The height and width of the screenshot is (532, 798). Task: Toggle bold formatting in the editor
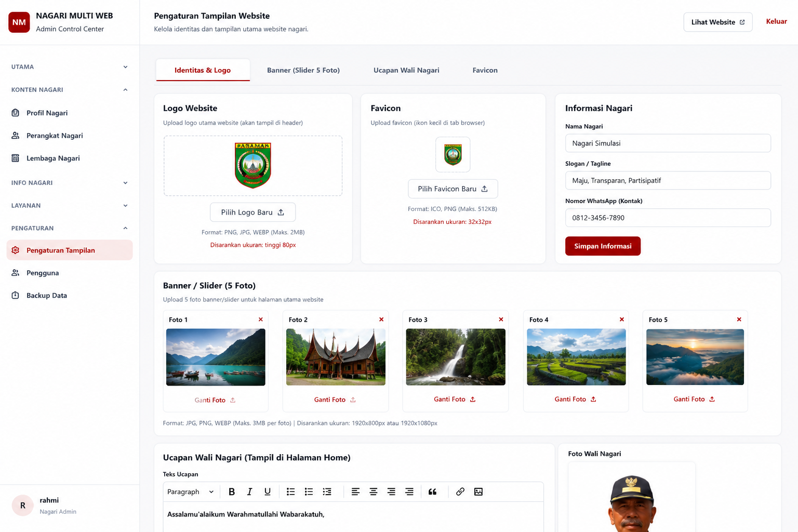click(232, 491)
